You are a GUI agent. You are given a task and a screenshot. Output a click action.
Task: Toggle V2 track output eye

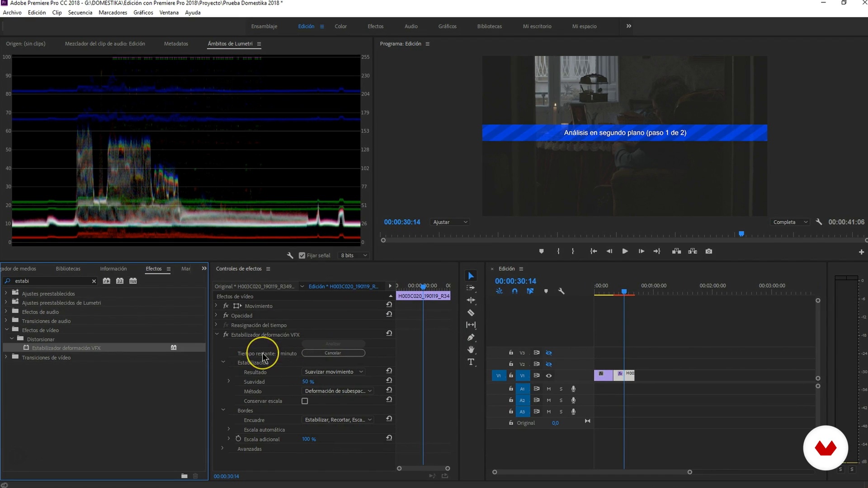[549, 364]
